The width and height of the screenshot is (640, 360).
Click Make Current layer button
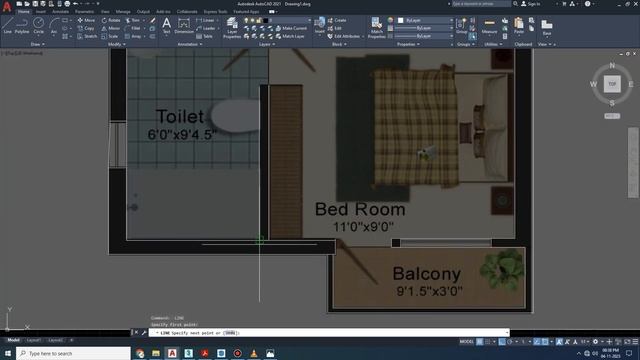pos(291,28)
